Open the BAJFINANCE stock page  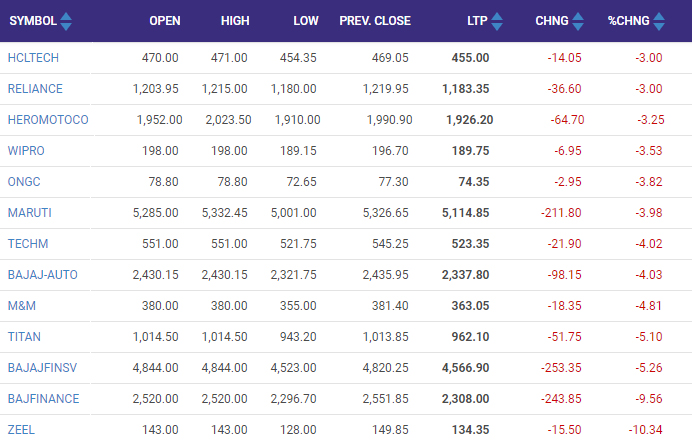42,399
